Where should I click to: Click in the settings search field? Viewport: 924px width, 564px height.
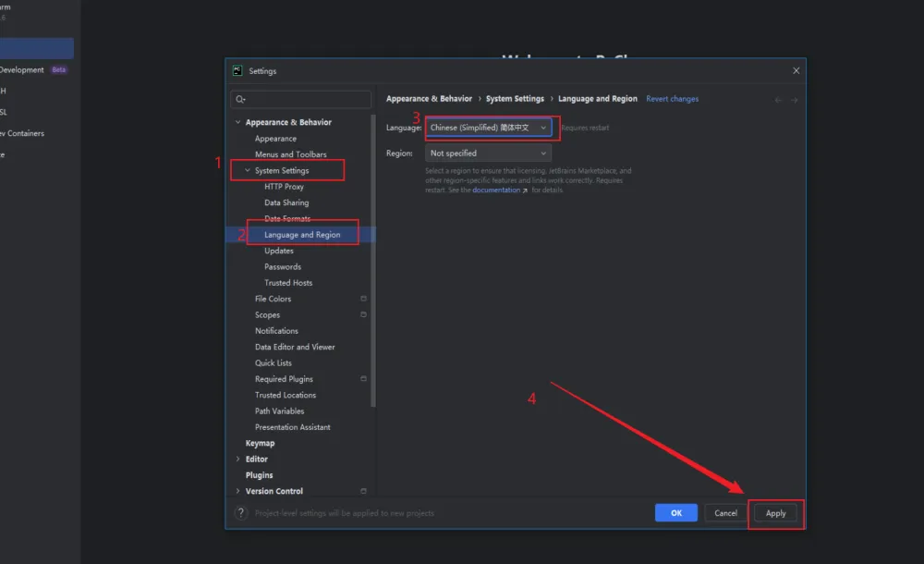pos(301,99)
